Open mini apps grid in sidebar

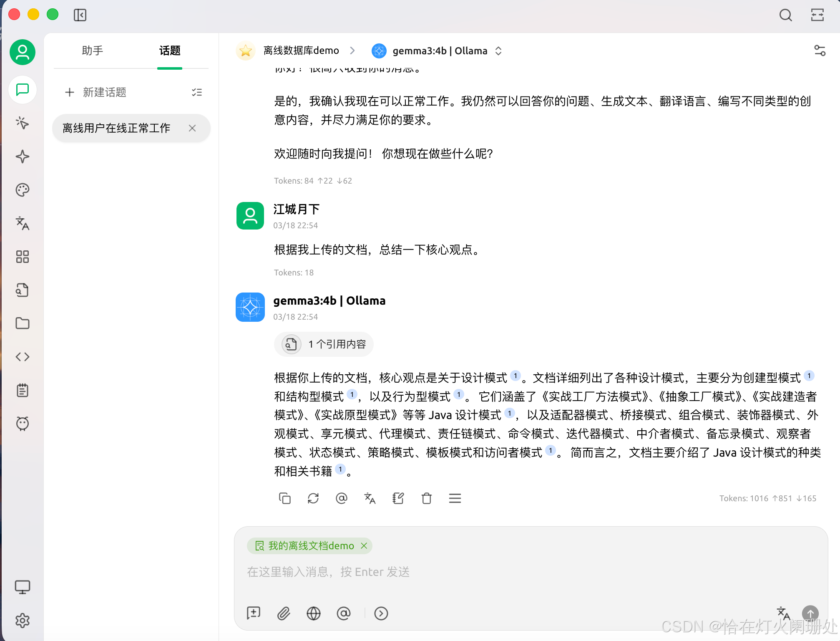[23, 257]
